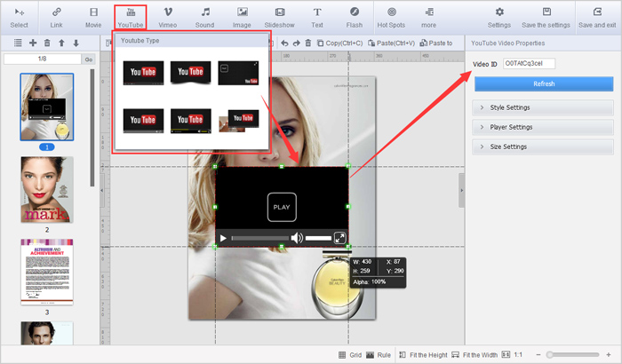Click the Sound tool icon
Screen dimensions: 622x364
205,16
